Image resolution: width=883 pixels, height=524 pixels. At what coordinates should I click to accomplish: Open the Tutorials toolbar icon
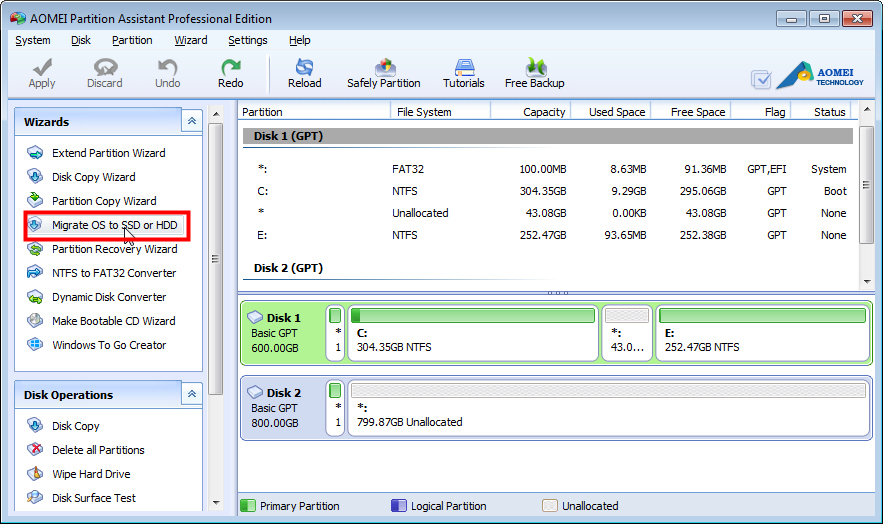coord(463,73)
